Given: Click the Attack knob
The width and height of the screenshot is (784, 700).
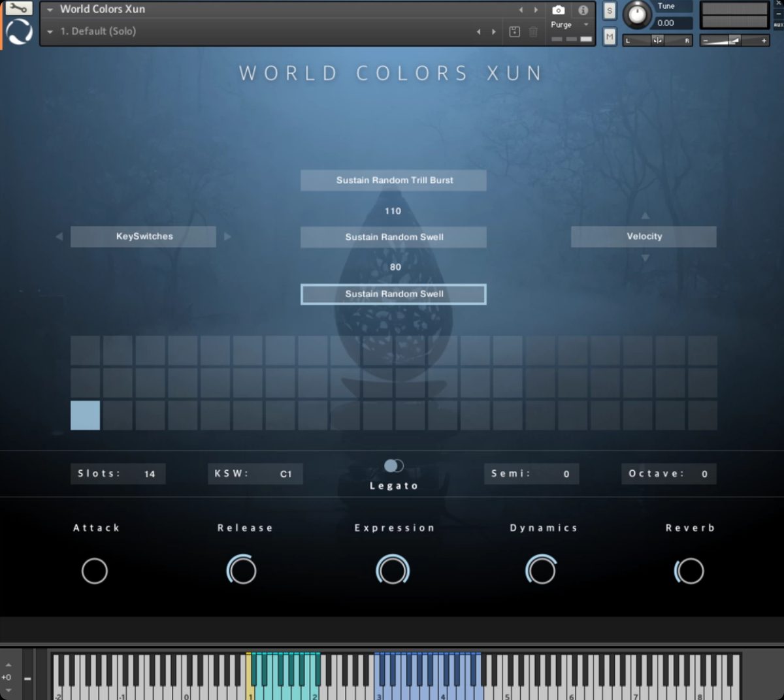Looking at the screenshot, I should pyautogui.click(x=95, y=571).
